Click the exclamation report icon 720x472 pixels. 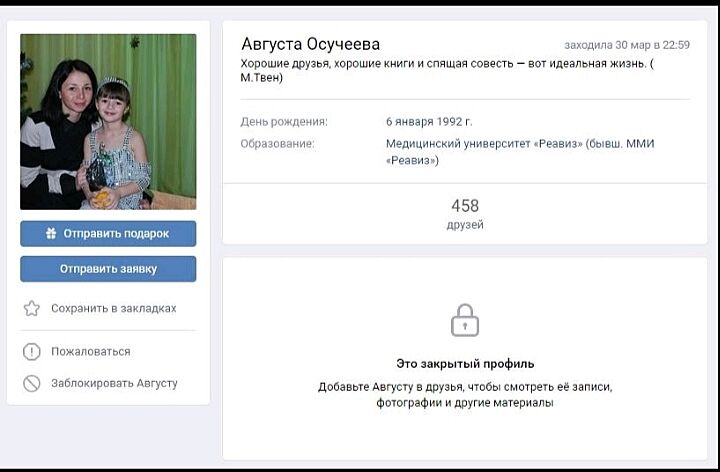coord(32,352)
